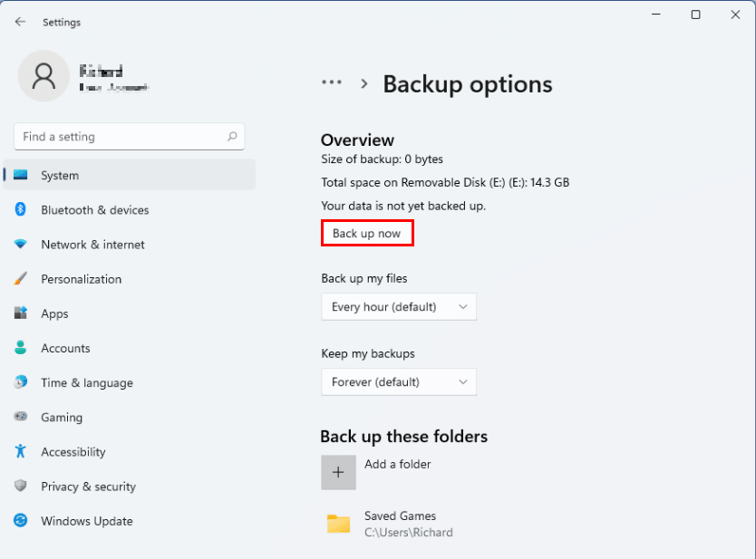Open the Keep my backups dropdown
The width and height of the screenshot is (756, 559).
[x=399, y=382]
